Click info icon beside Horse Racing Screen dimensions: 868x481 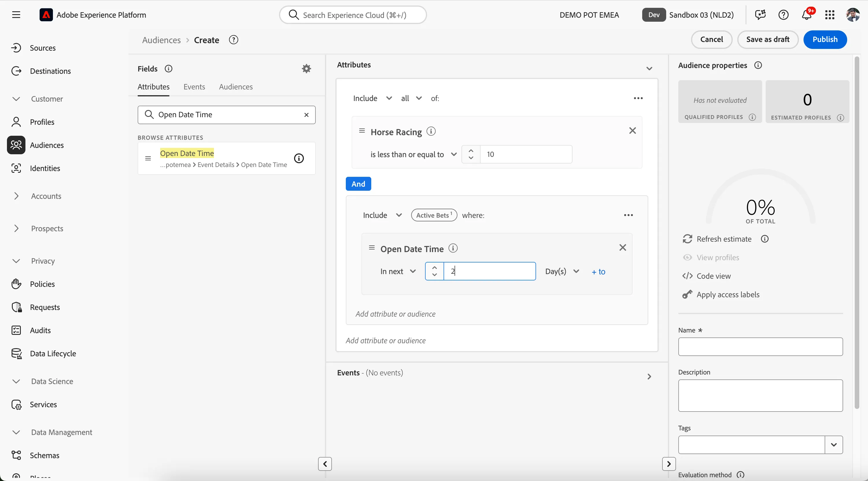(x=431, y=131)
